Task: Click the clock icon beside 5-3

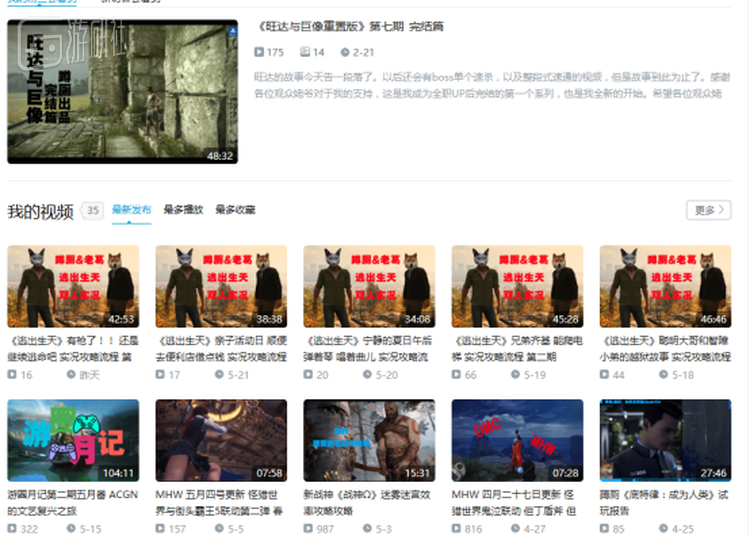Action: tap(367, 528)
